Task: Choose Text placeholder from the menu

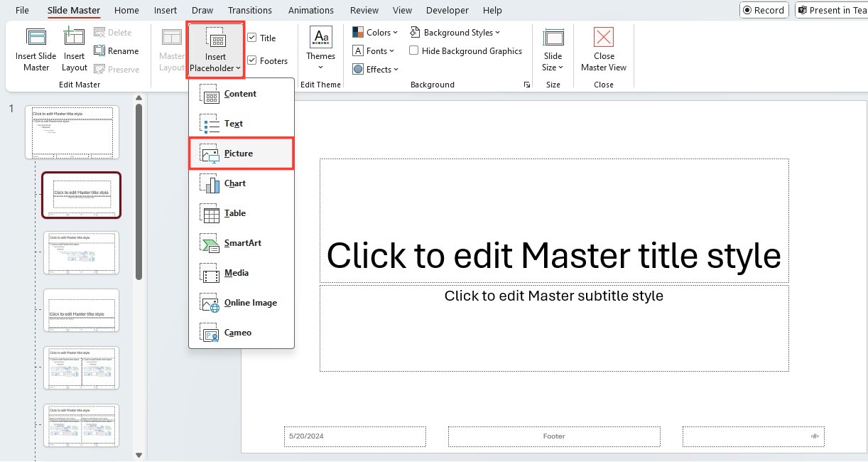Action: [242, 124]
